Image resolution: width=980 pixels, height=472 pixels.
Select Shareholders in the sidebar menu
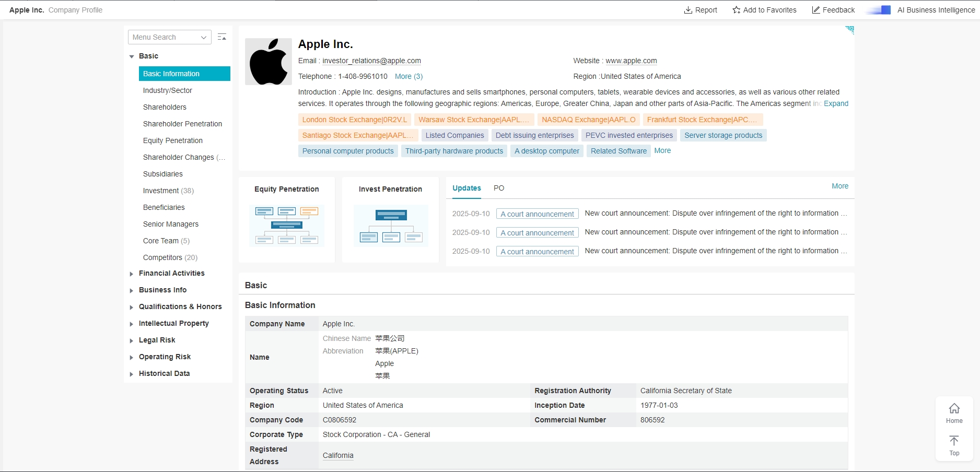[x=165, y=107]
